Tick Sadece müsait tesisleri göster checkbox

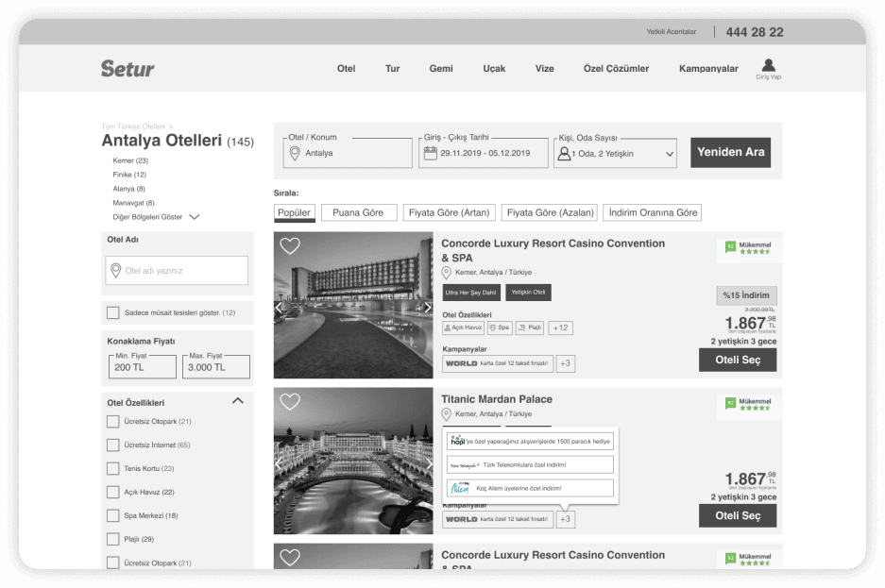point(113,313)
